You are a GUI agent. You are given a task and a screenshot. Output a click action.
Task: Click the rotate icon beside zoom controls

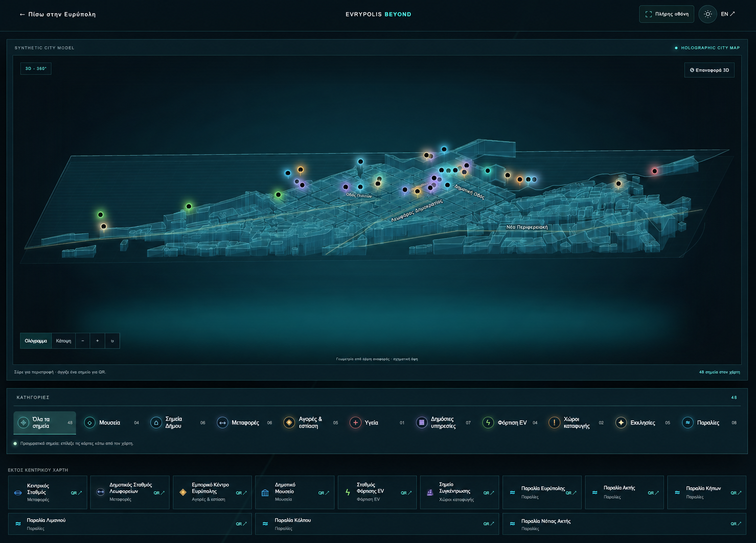pyautogui.click(x=112, y=341)
